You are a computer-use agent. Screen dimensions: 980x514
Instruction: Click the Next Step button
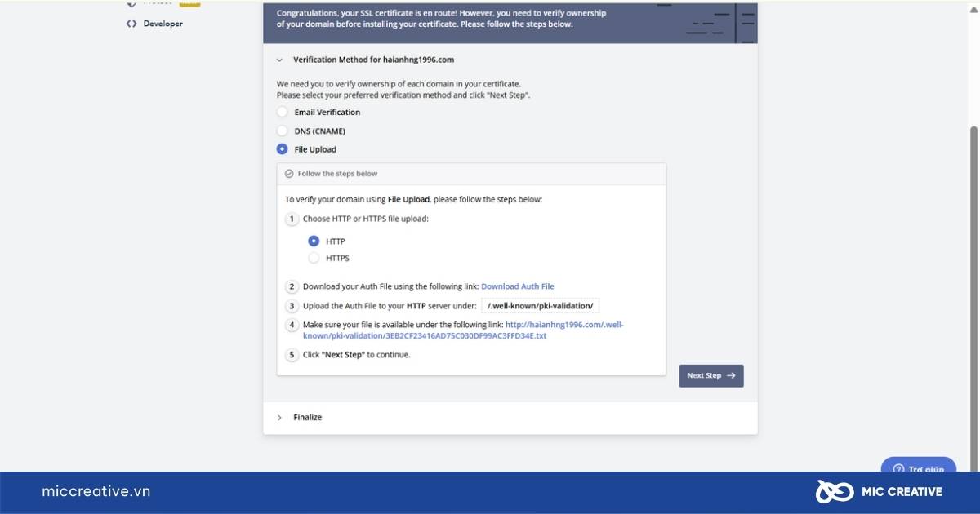711,375
